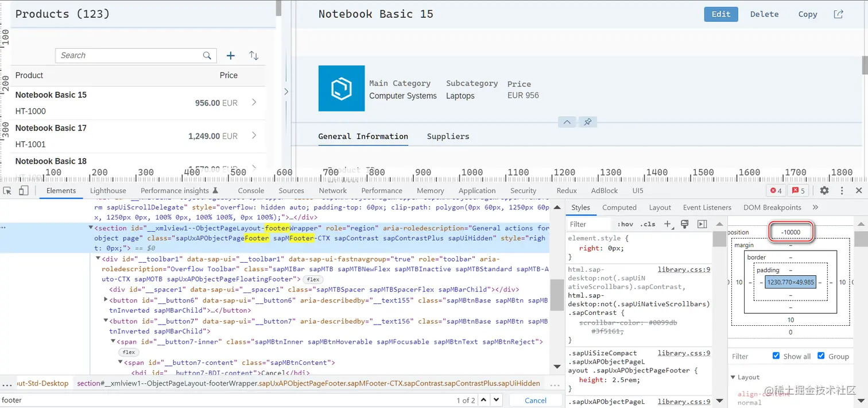Open library.css:9 link for .sapContrast rule
Image resolution: width=868 pixels, height=408 pixels.
(x=684, y=269)
